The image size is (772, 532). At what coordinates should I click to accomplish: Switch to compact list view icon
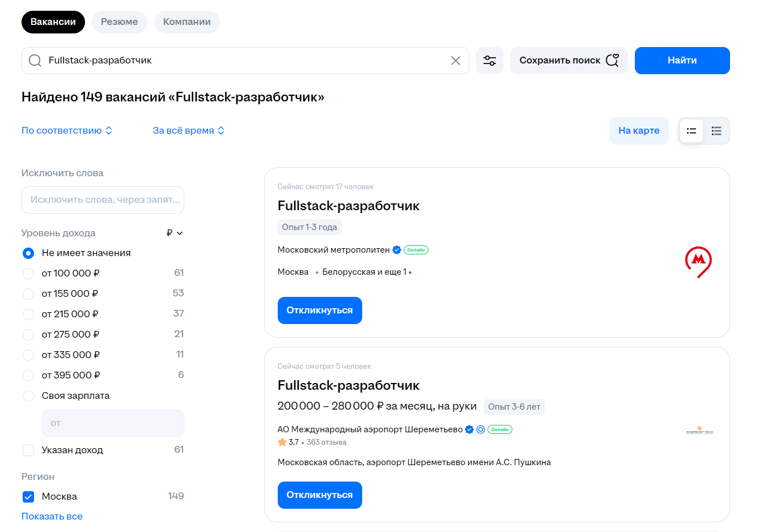692,131
